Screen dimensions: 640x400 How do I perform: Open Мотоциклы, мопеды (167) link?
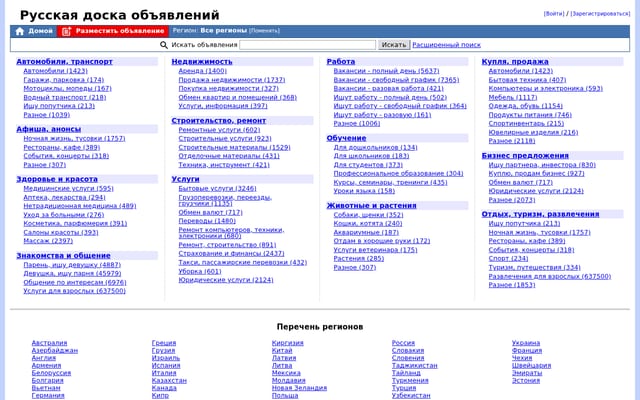(x=67, y=89)
